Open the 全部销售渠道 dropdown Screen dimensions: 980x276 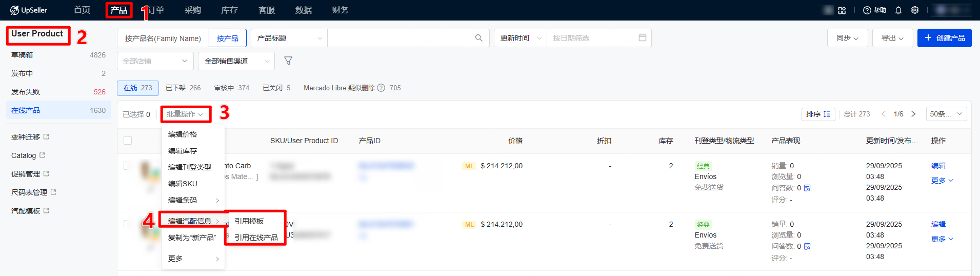click(x=236, y=61)
